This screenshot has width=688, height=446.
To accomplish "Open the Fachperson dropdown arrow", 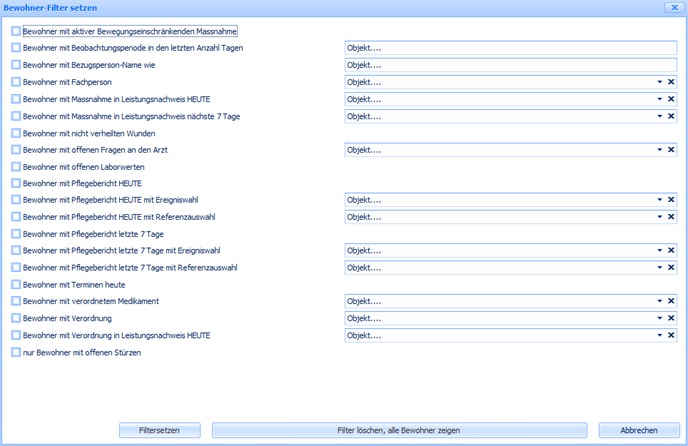I will tap(659, 82).
